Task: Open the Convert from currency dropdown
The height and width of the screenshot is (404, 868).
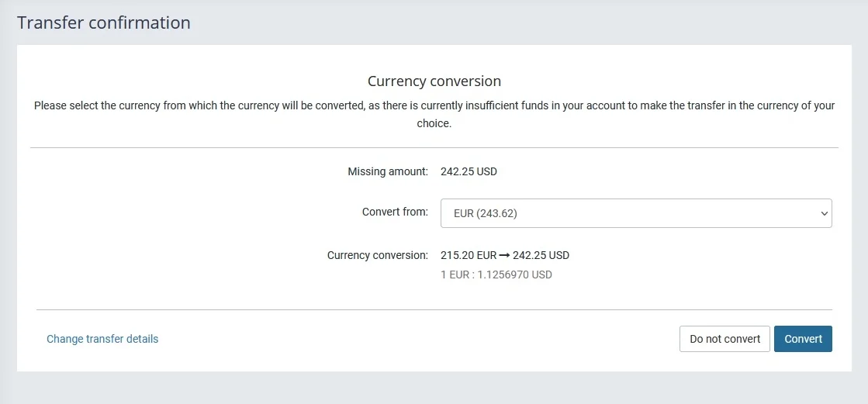Action: pos(635,213)
